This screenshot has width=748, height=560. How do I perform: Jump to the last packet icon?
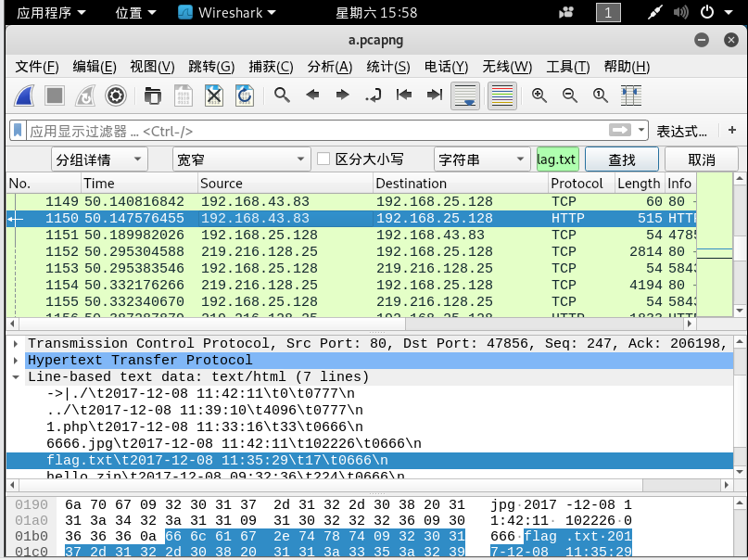pos(434,95)
